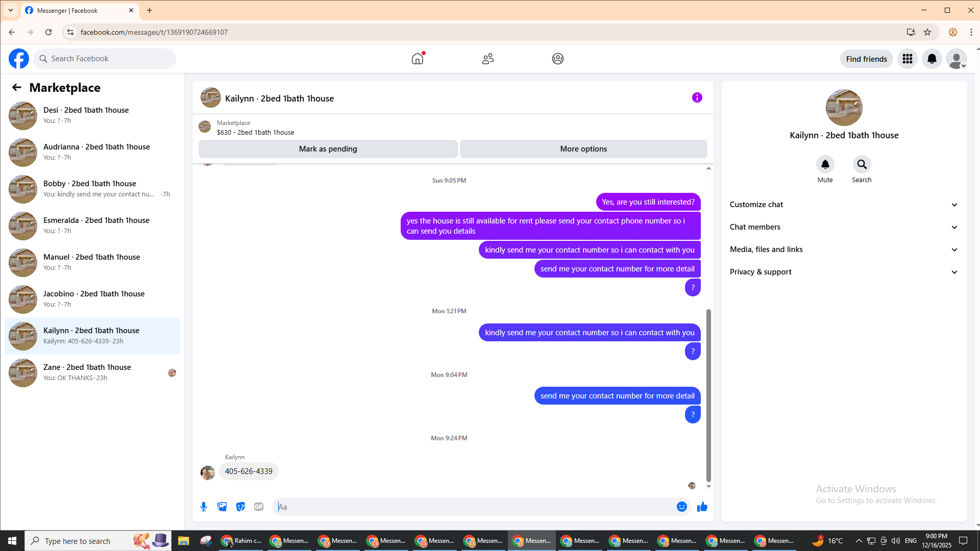Screen dimensions: 980x551
Task: Open the account profile avatar menu
Action: [x=957, y=59]
